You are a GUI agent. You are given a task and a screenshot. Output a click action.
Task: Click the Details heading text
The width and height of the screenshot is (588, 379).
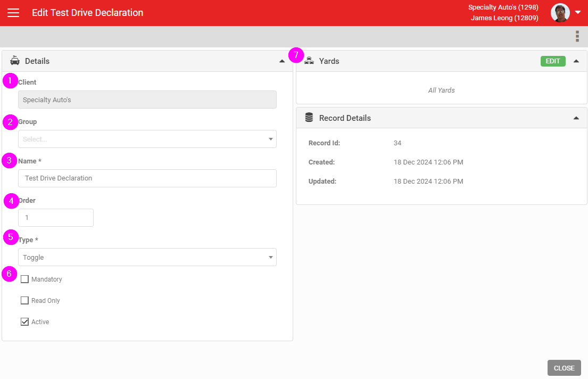[37, 61]
